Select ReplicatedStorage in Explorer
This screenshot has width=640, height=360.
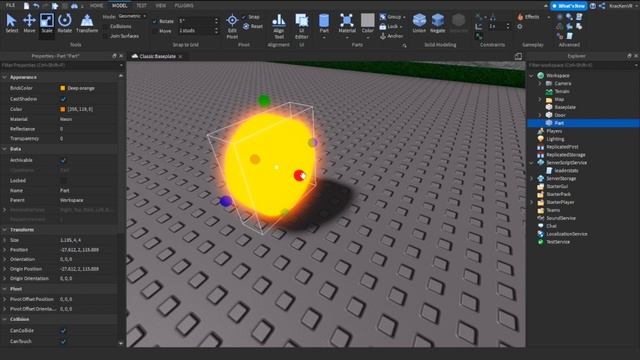pos(565,155)
